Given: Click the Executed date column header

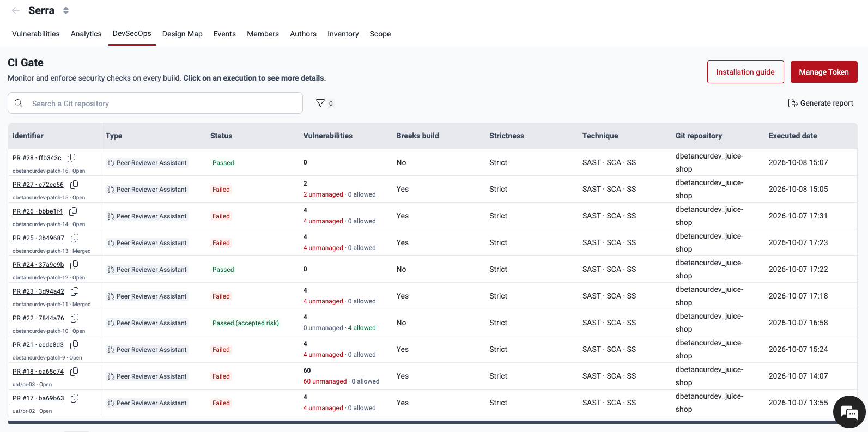Looking at the screenshot, I should 793,136.
